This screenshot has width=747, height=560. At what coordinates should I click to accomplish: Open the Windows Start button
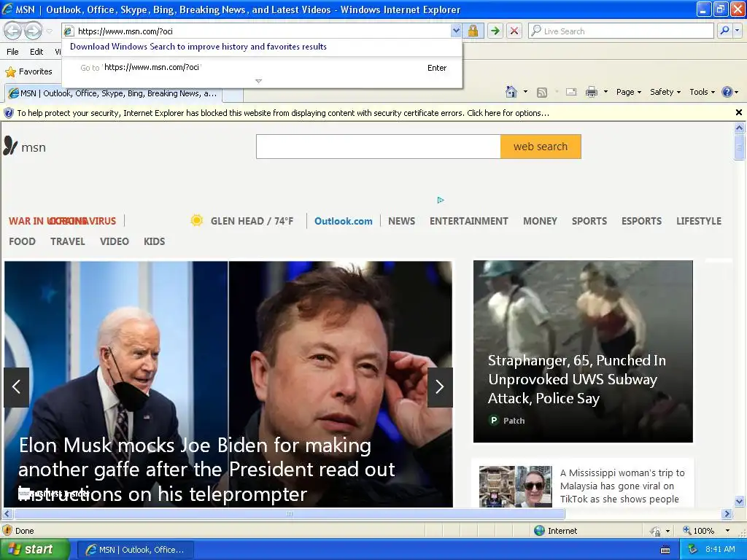[x=35, y=549]
